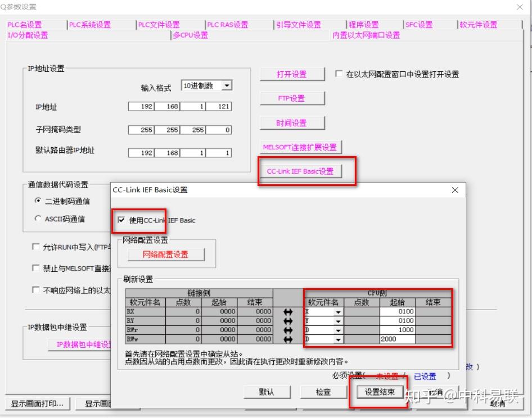Click the 网络配置设置 button
This screenshot has width=532, height=418.
pos(166,254)
